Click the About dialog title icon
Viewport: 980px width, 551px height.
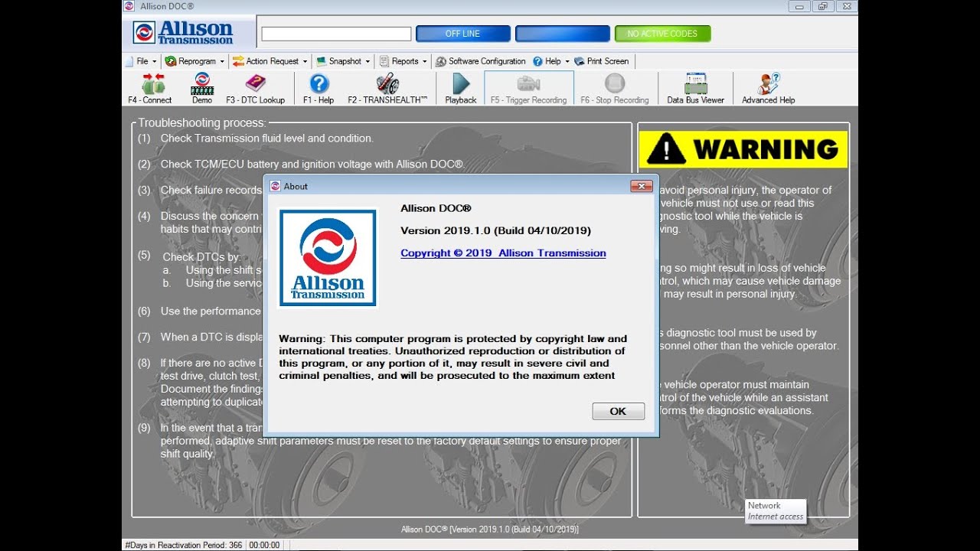point(275,186)
